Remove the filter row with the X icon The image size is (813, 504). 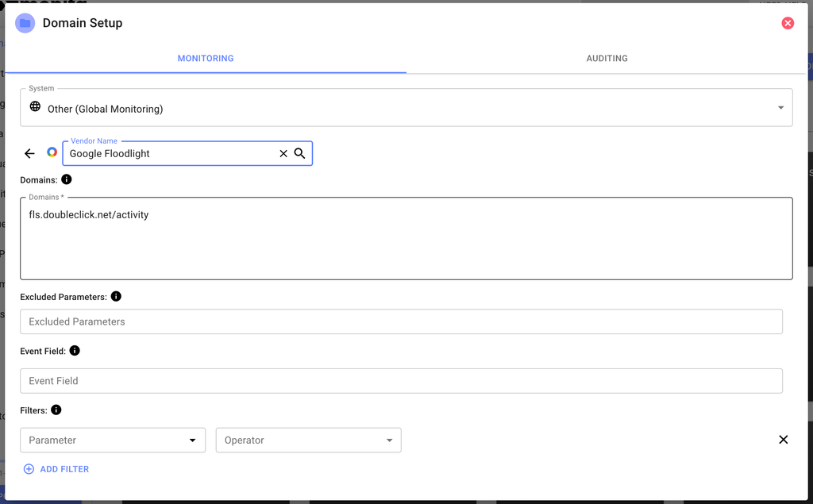[783, 439]
